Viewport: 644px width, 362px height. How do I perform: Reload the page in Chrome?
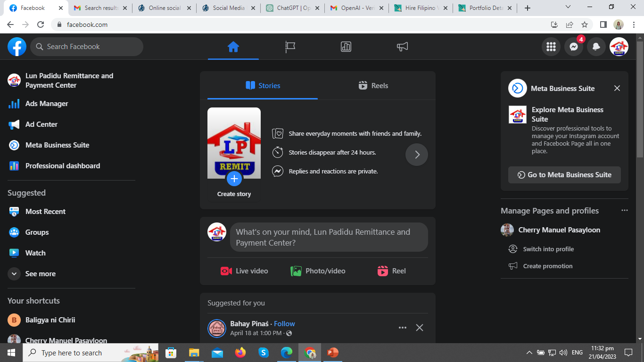(41, 25)
